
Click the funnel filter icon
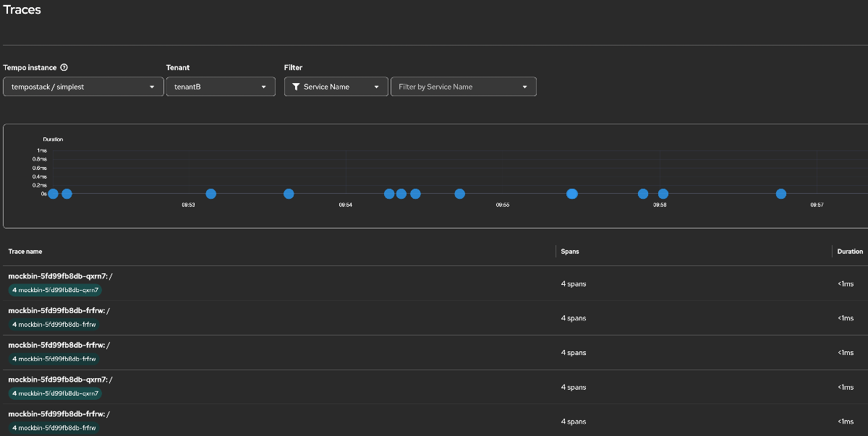pos(296,87)
